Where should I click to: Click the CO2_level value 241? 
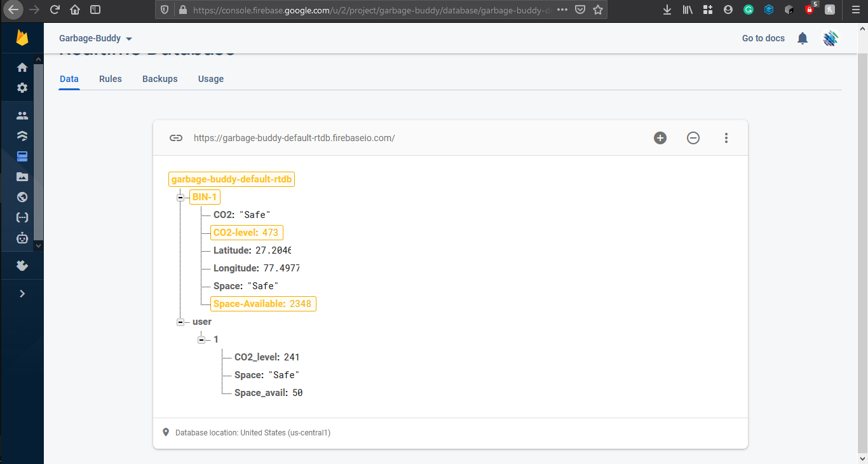point(292,357)
